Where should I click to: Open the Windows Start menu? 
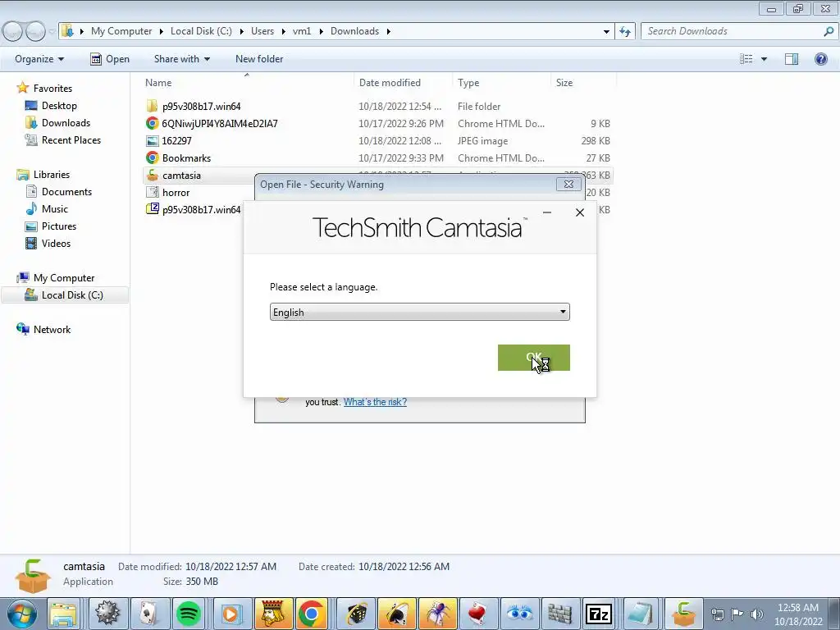coord(22,614)
